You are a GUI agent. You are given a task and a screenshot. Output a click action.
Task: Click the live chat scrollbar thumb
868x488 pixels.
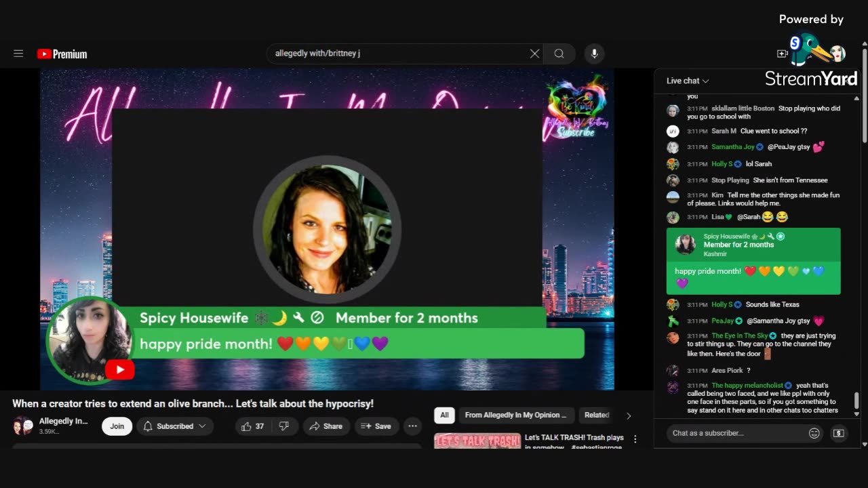856,400
